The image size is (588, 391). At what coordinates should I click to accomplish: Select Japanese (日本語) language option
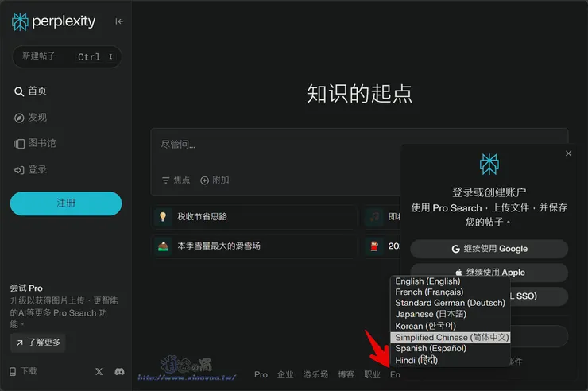pyautogui.click(x=450, y=314)
